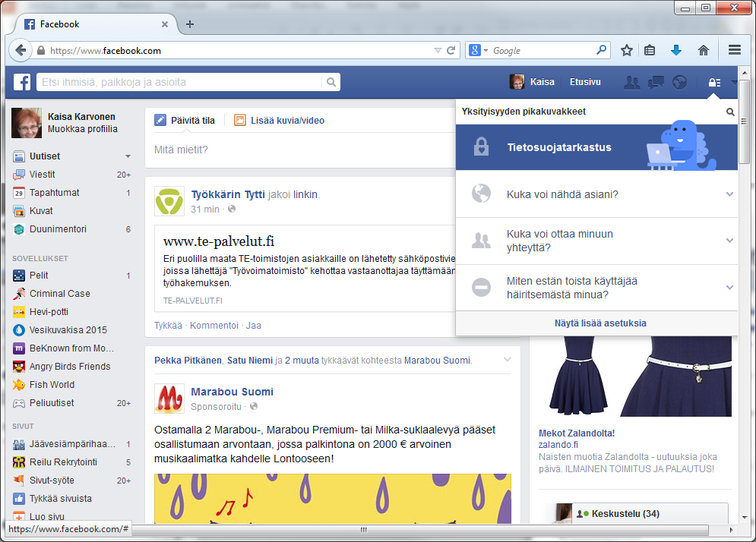Screen dimensions: 756x542
Task: Close the Facebook browser tab
Action: coord(165,24)
